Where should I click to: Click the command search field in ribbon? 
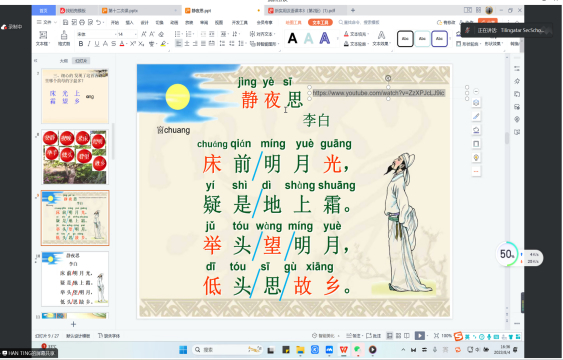tap(359, 22)
